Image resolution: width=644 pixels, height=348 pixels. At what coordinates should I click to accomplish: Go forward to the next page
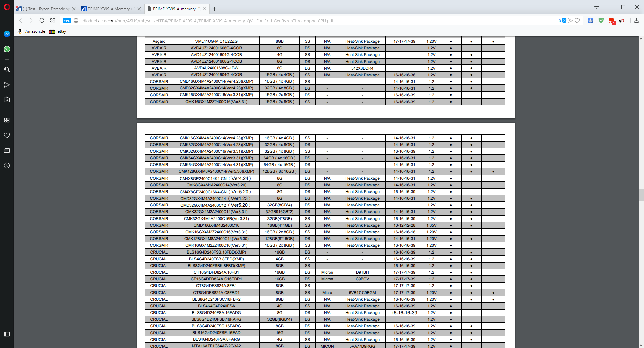[x=31, y=21]
